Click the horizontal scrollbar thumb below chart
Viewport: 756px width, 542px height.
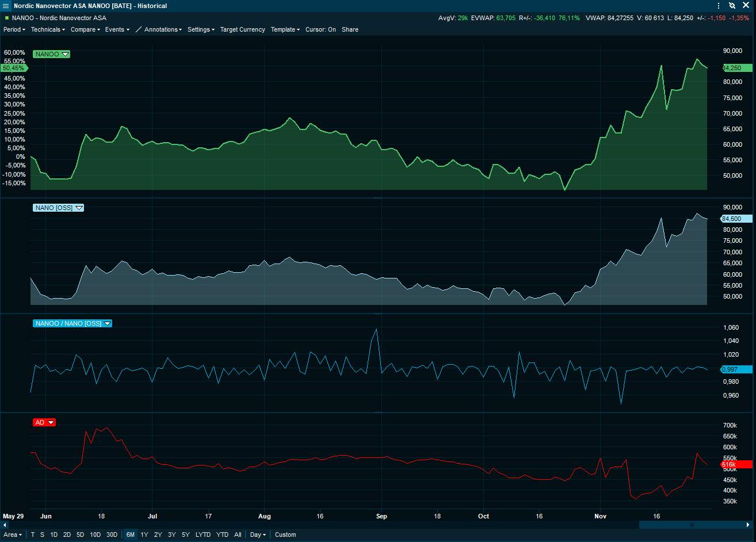click(x=692, y=525)
